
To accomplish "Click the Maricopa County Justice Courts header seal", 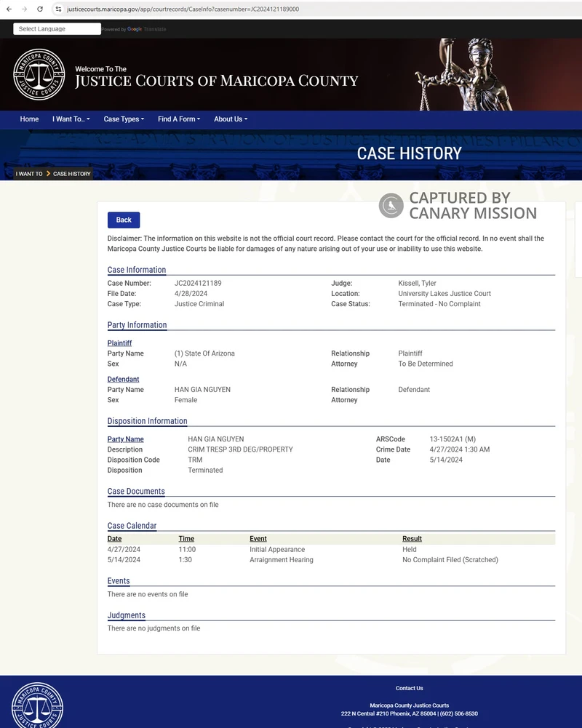I will coord(39,74).
